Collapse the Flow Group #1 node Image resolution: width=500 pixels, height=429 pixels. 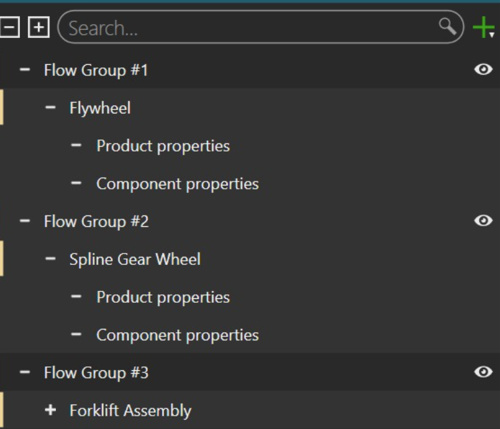[x=25, y=70]
